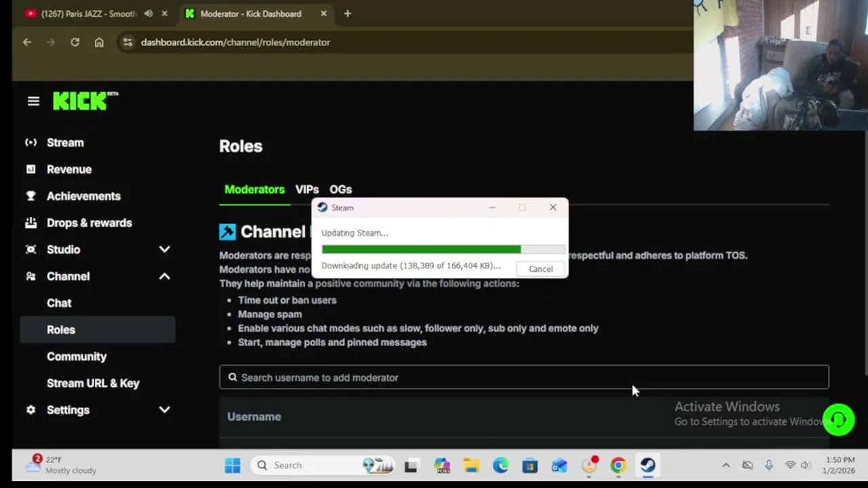Expand the Settings section chevron
The image size is (868, 488).
coord(164,410)
